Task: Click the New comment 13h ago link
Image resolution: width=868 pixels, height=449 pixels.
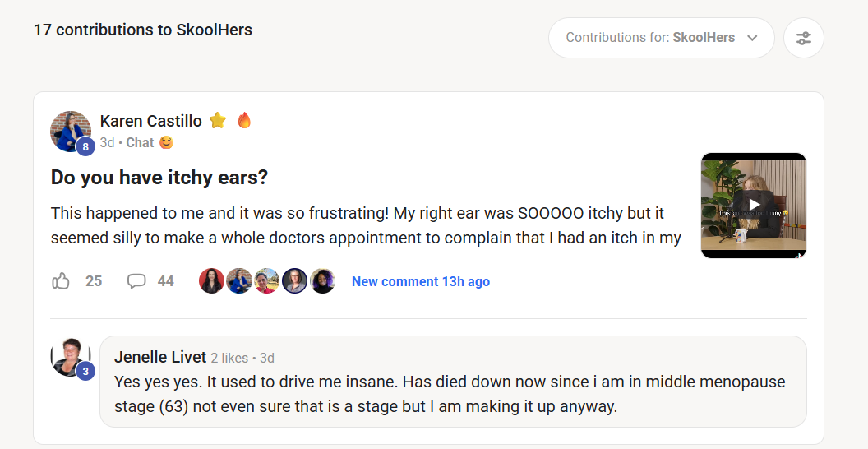Action: tap(420, 281)
